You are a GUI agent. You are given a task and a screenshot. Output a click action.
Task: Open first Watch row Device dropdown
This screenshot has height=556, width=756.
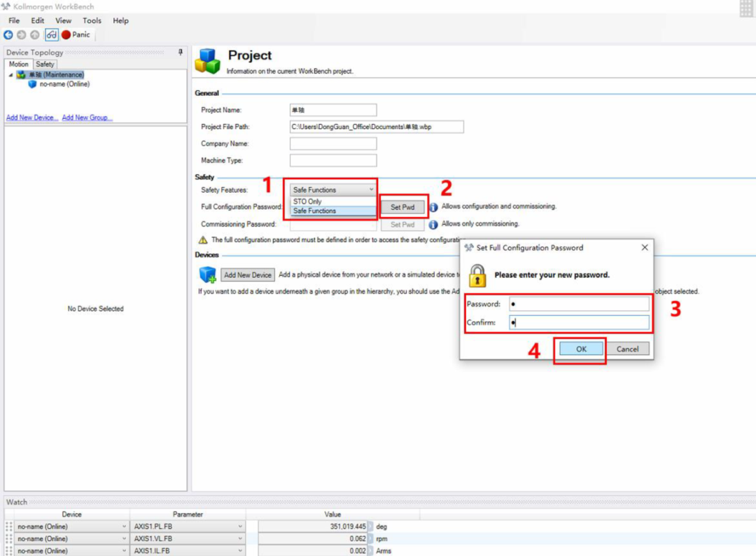(71, 527)
